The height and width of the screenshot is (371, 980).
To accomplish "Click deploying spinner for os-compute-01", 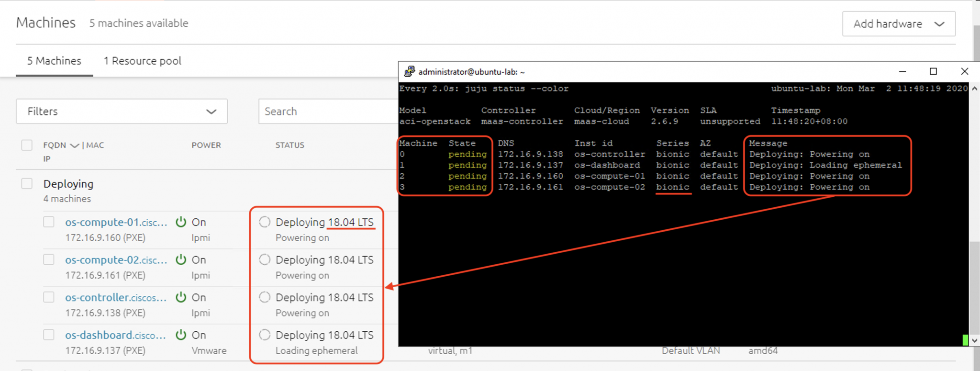I will [x=265, y=222].
